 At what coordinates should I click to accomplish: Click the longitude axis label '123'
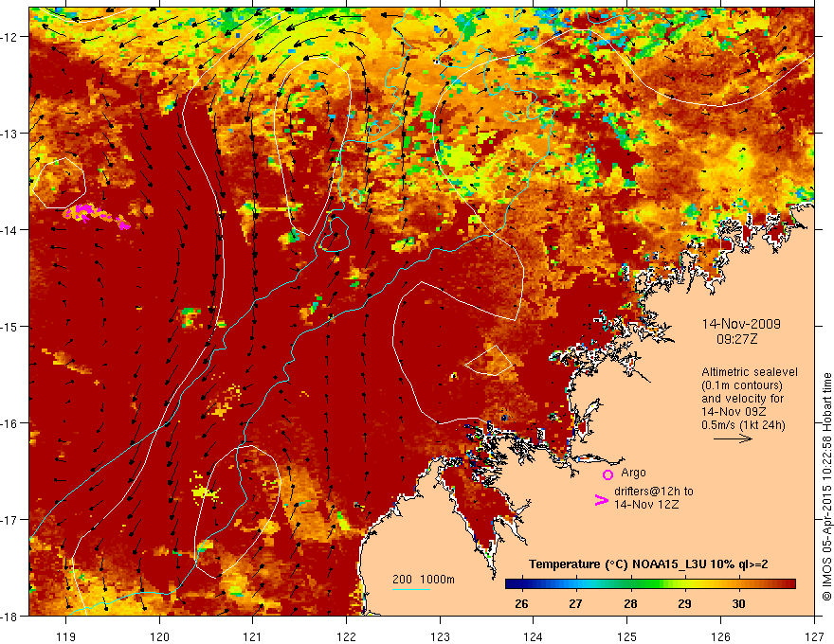coord(440,636)
